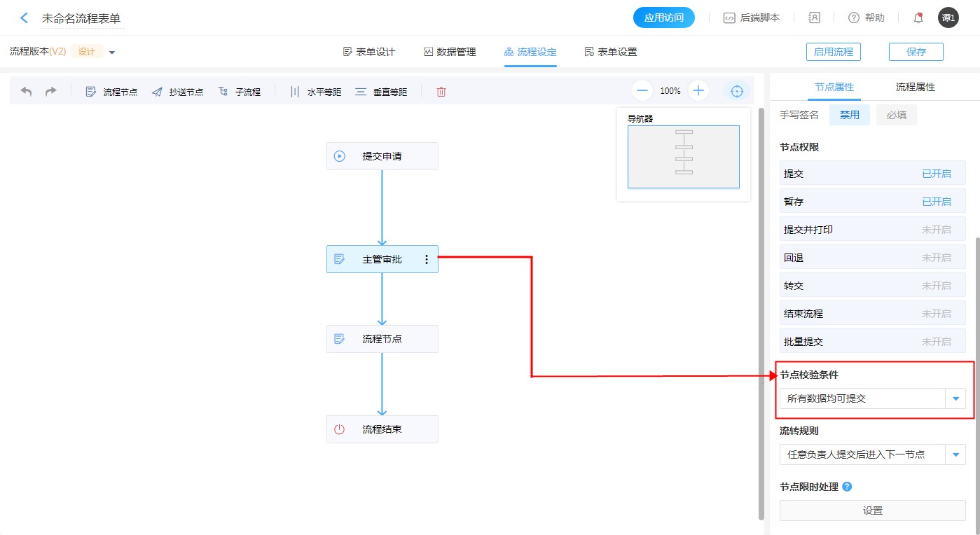
Task: Expand the 流转规则 dropdown
Action: 955,454
